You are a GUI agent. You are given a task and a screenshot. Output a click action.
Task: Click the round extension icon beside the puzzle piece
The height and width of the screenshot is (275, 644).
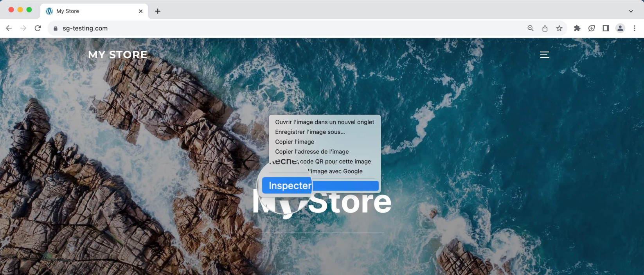592,28
